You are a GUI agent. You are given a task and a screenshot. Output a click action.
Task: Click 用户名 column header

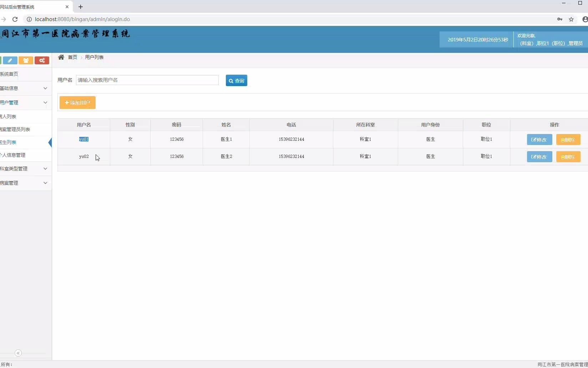pos(84,125)
